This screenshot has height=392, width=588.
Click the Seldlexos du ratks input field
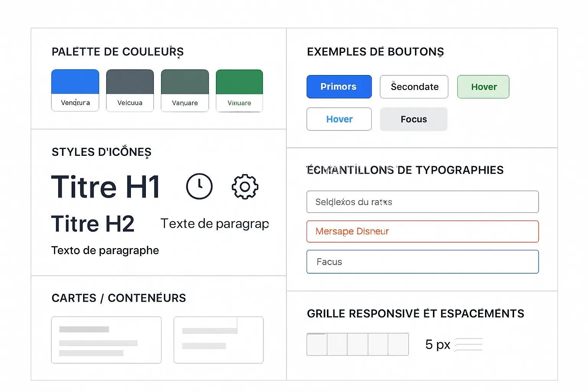click(422, 202)
